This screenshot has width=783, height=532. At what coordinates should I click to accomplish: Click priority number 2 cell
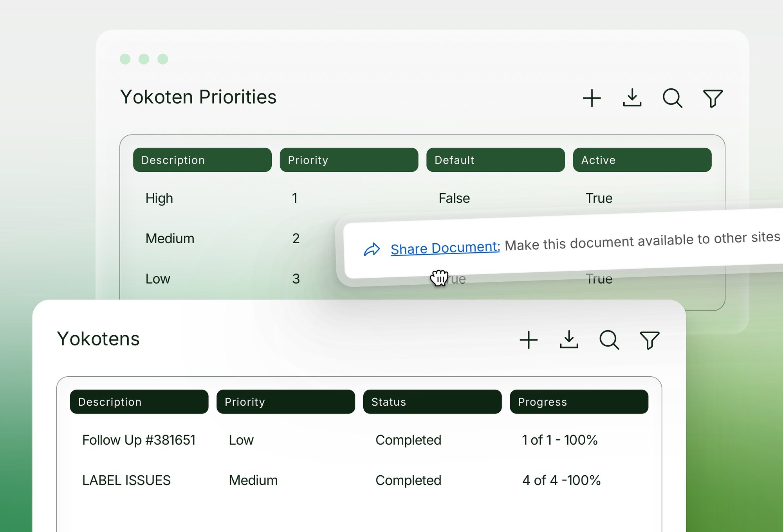[x=296, y=239]
